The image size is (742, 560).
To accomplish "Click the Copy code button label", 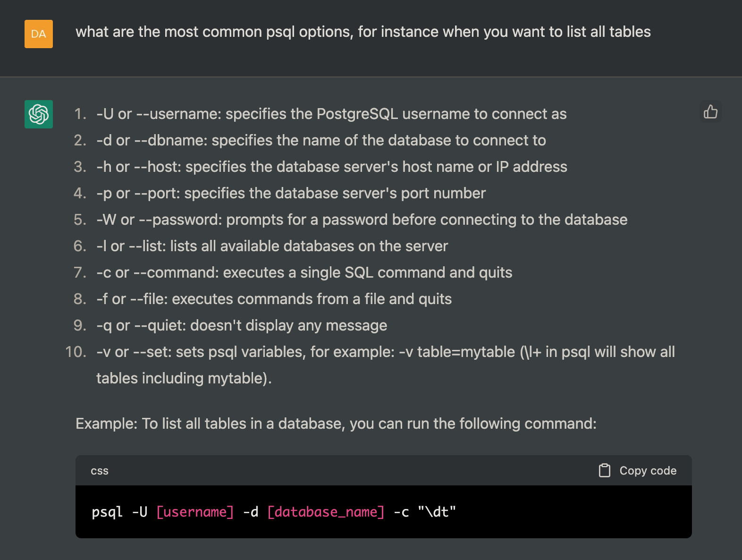I will tap(648, 471).
